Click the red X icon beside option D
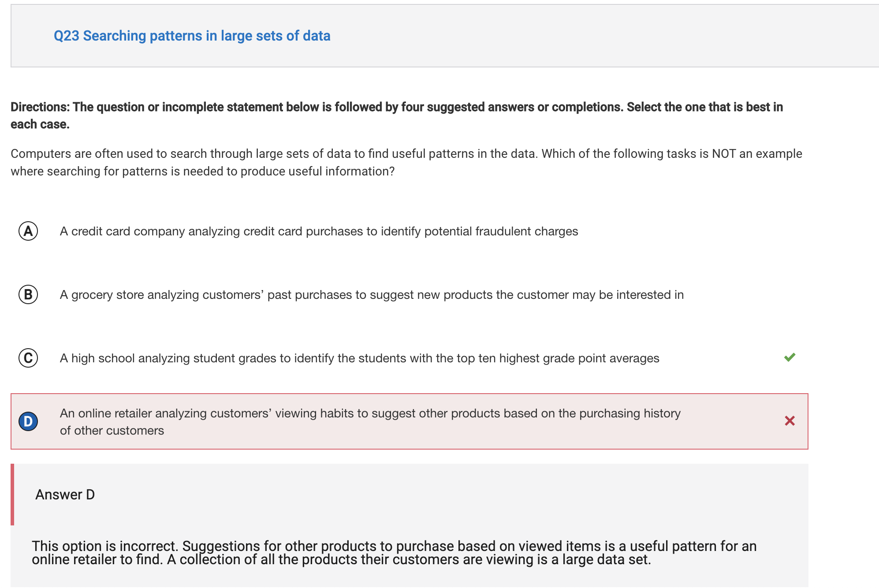This screenshot has width=879, height=588. pyautogui.click(x=790, y=421)
